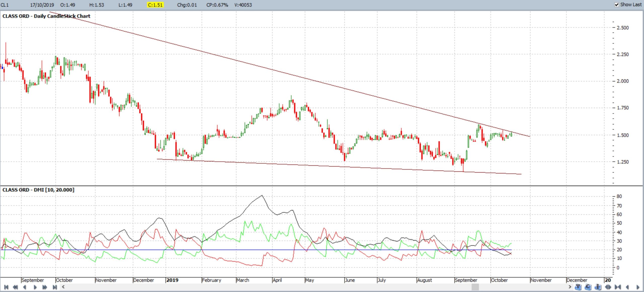
Task: Click the March label on time axis
Action: (x=243, y=280)
